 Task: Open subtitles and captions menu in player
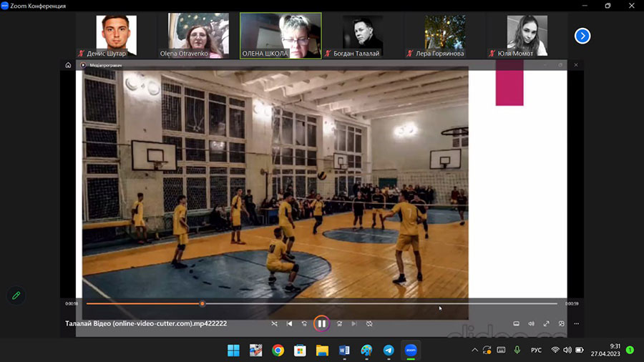tap(516, 323)
